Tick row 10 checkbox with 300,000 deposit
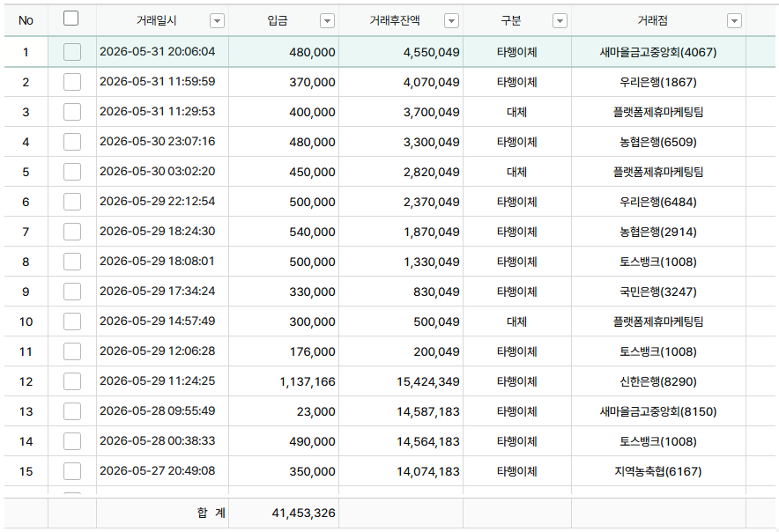Viewport: 779px width, 532px height. click(72, 321)
